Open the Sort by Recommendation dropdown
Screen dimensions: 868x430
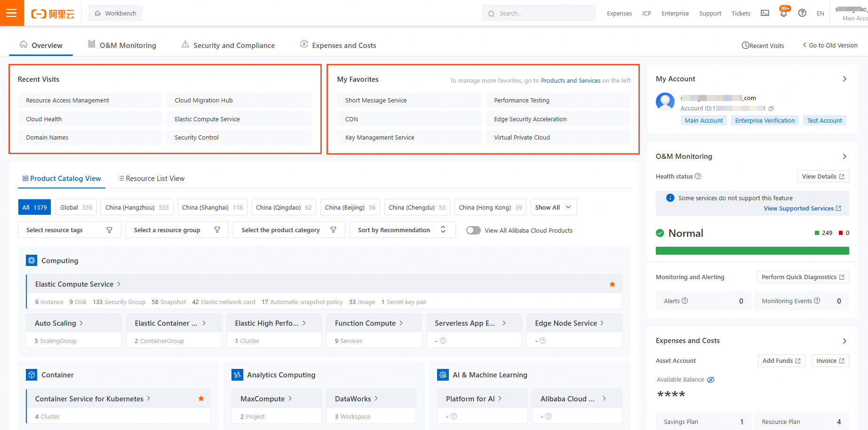[402, 230]
